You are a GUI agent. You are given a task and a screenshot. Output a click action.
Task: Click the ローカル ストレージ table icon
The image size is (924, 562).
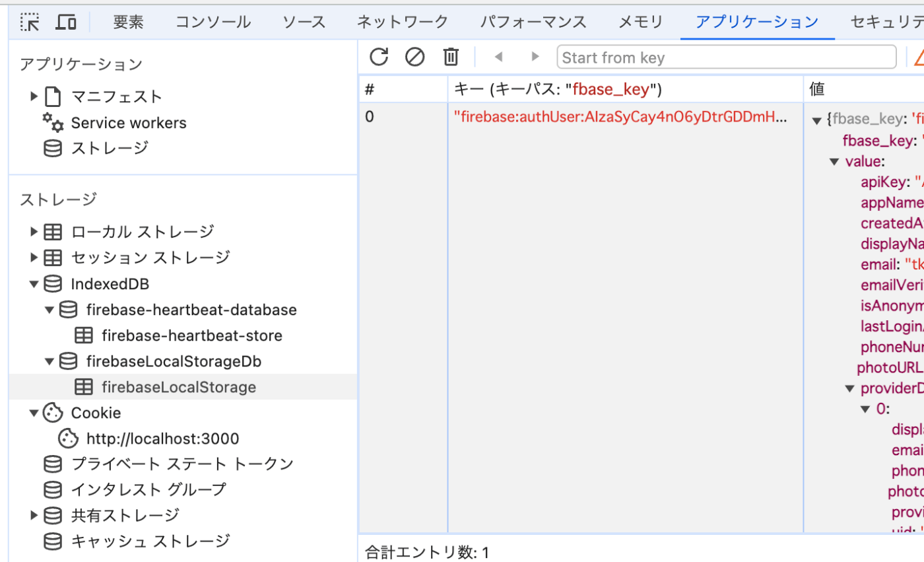[53, 232]
